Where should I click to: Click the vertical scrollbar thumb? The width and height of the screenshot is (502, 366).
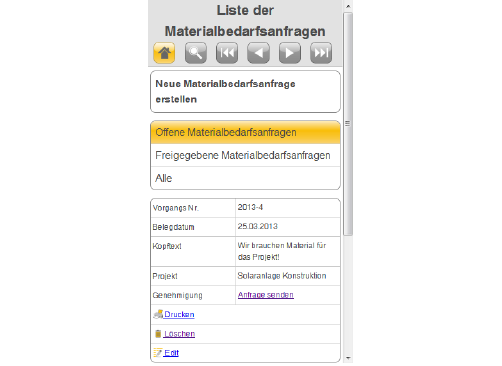click(x=348, y=124)
